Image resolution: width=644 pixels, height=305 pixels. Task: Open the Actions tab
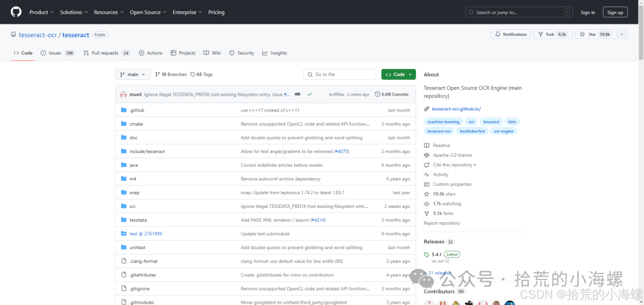(151, 53)
